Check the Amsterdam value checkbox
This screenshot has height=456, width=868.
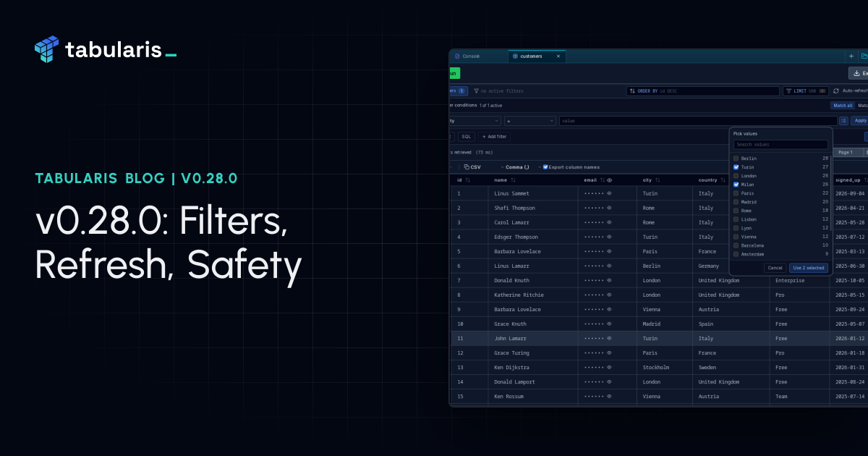[x=736, y=254]
